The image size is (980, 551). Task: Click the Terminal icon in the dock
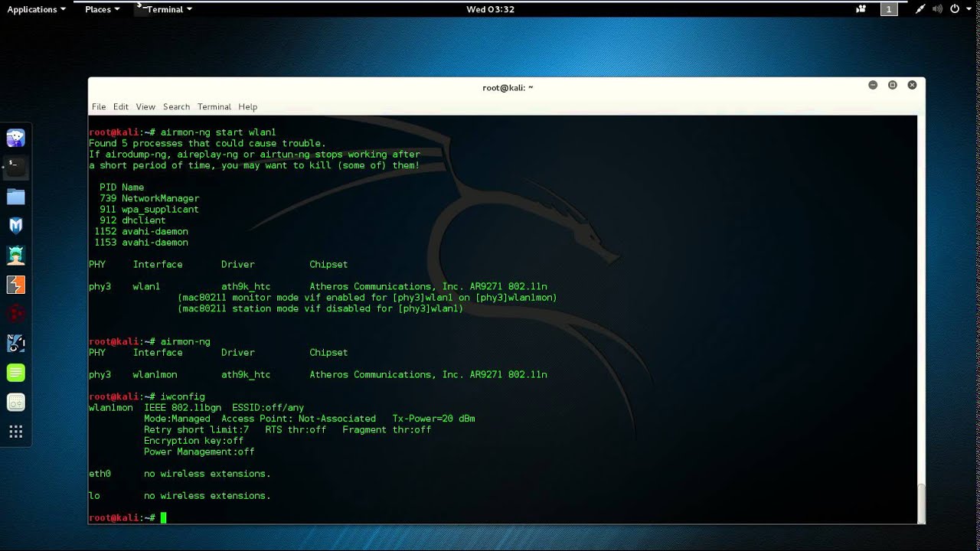tap(16, 167)
